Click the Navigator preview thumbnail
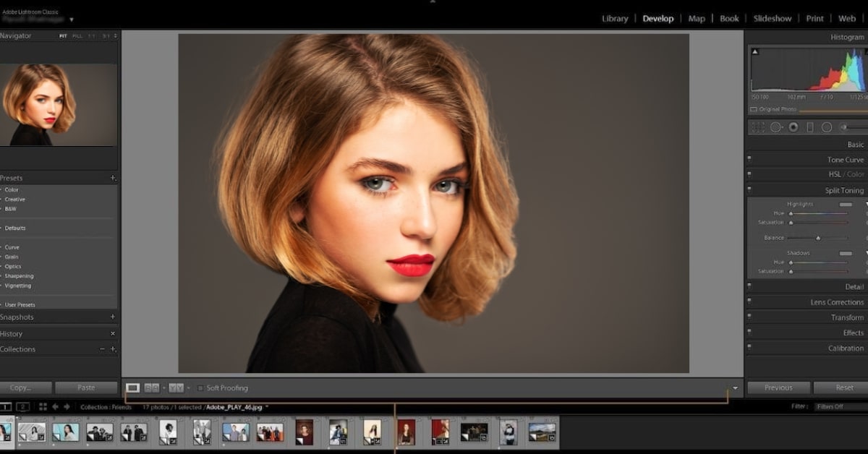The image size is (868, 454). (58, 105)
